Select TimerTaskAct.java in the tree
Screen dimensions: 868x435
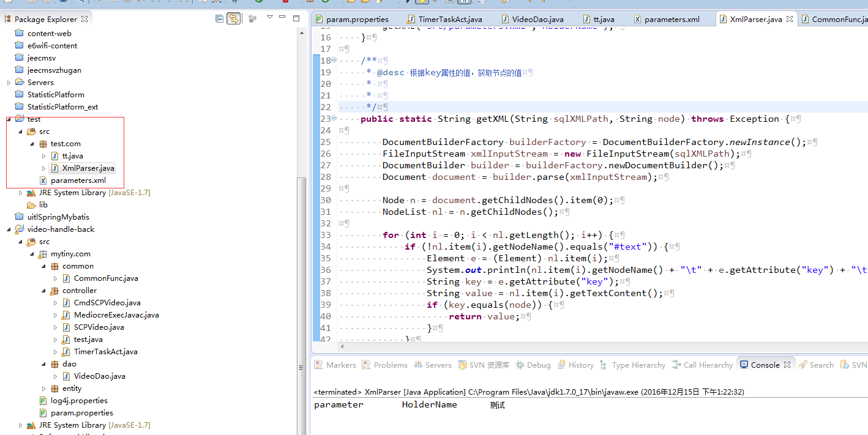click(x=105, y=352)
